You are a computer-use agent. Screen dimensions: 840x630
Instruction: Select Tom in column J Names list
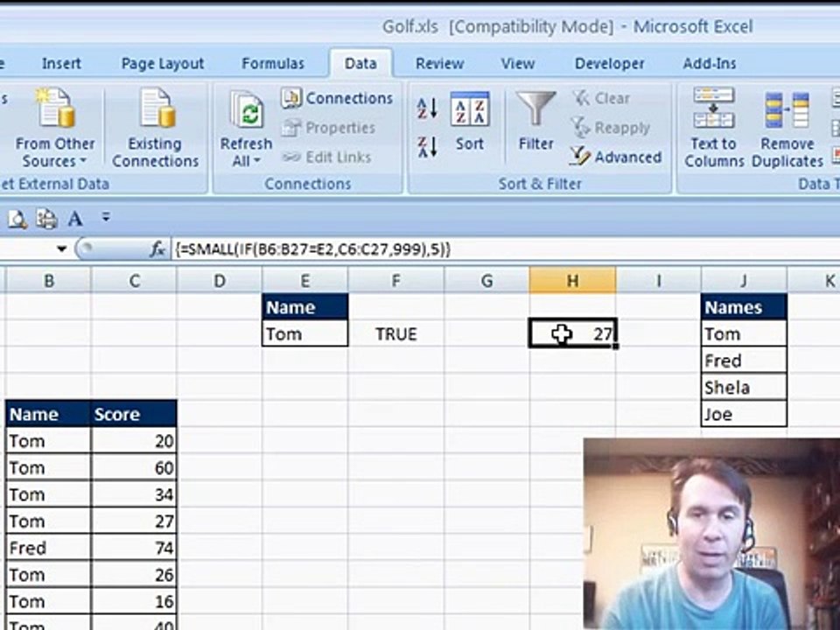pos(744,333)
